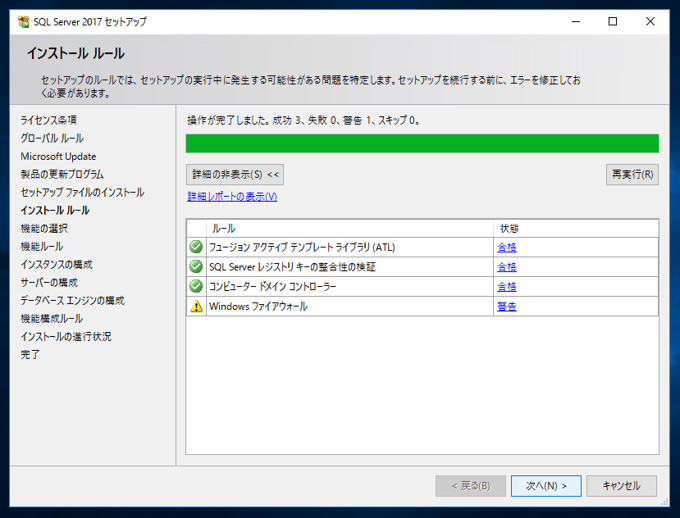Maximize the SQL Server 2017 setup window
Viewport: 680px width, 518px height.
(x=612, y=21)
